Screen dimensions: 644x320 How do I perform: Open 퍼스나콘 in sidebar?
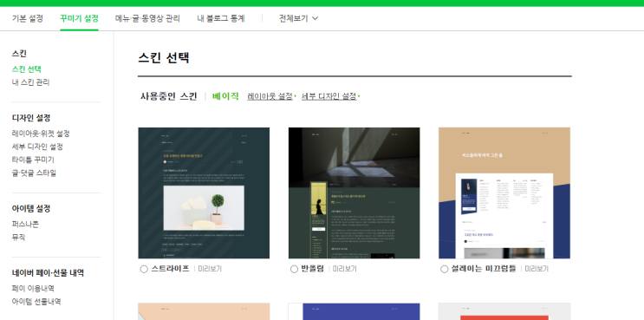25,225
